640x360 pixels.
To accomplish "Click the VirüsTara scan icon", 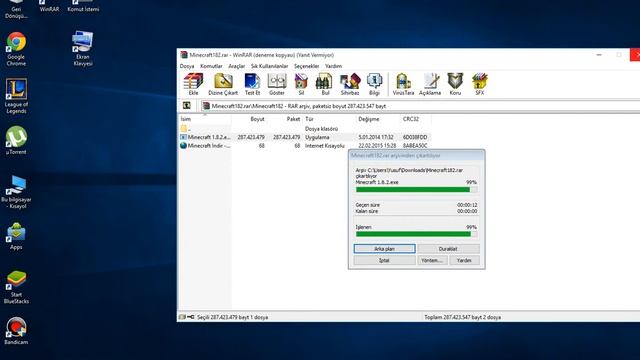I will [403, 84].
